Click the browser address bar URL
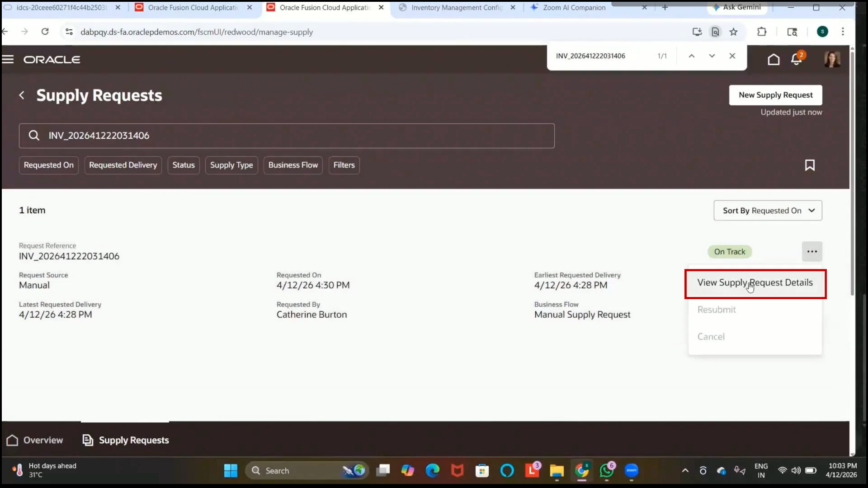Viewport: 868px width, 488px height. [197, 32]
